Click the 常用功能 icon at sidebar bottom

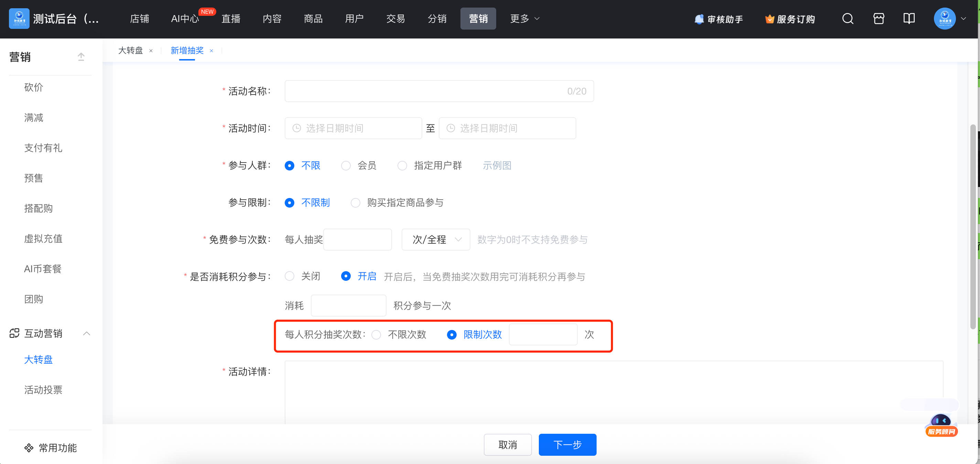click(29, 448)
